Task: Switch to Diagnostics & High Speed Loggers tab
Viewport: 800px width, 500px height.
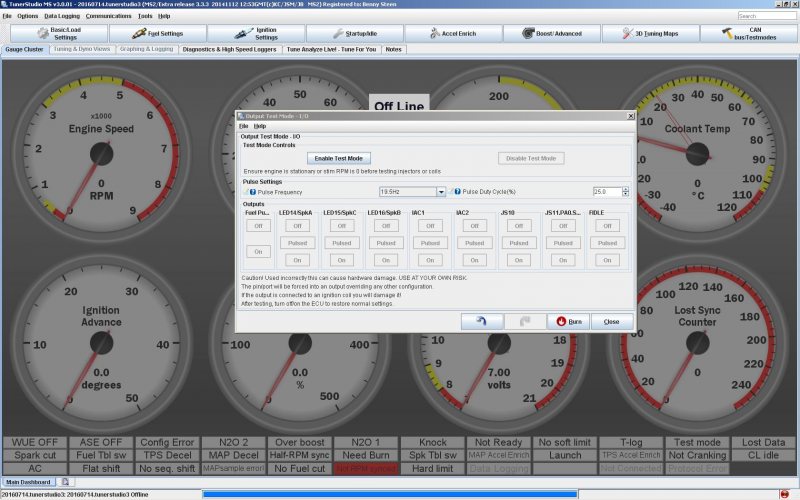Action: click(229, 49)
